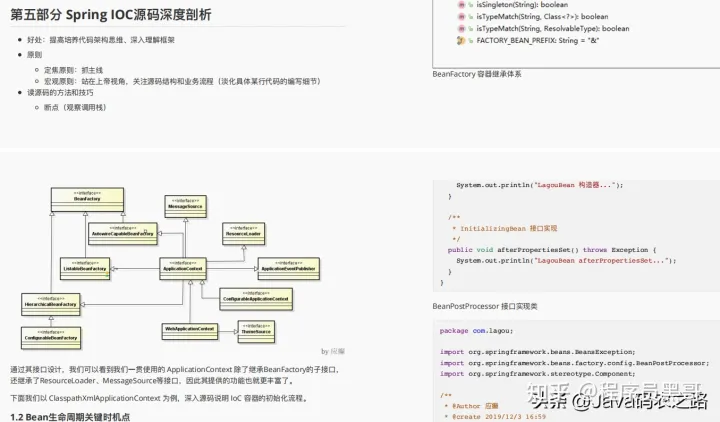The image size is (720, 422).
Task: Click the paragraph starting 下面我们以 ClasspathXmlApplicationContext
Action: (x=159, y=398)
